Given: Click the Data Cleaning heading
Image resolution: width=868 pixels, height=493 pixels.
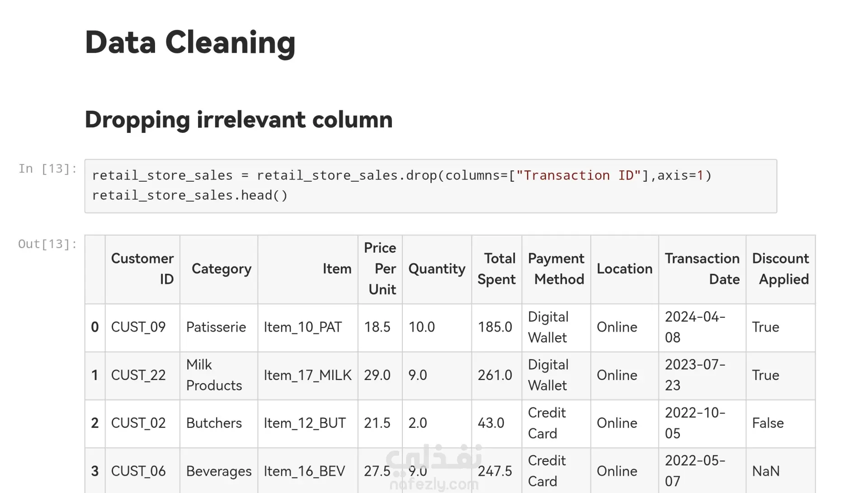Looking at the screenshot, I should pos(190,42).
